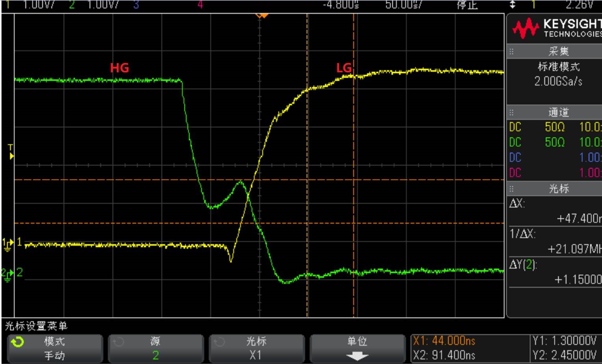Click the trigger level T indicator
602x364 pixels.
click(x=11, y=152)
